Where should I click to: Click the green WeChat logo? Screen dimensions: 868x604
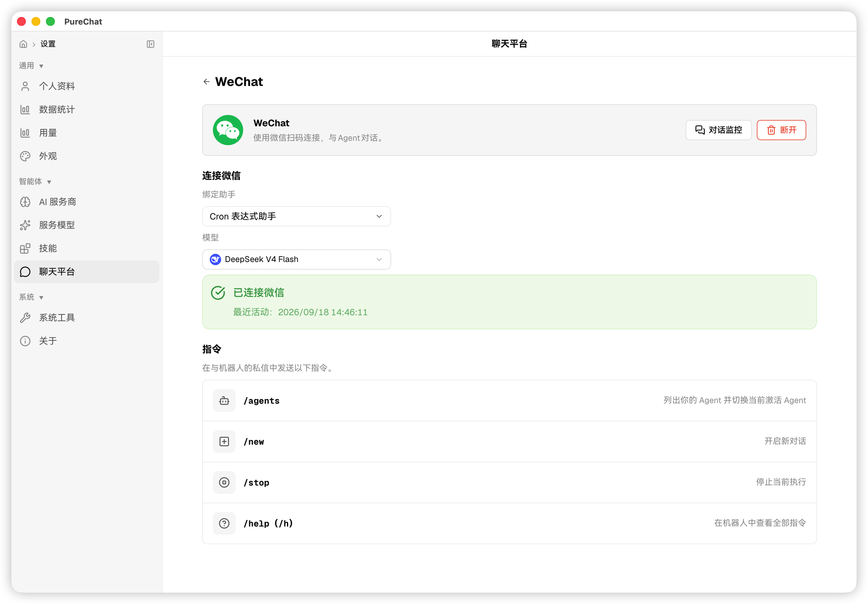pos(228,130)
